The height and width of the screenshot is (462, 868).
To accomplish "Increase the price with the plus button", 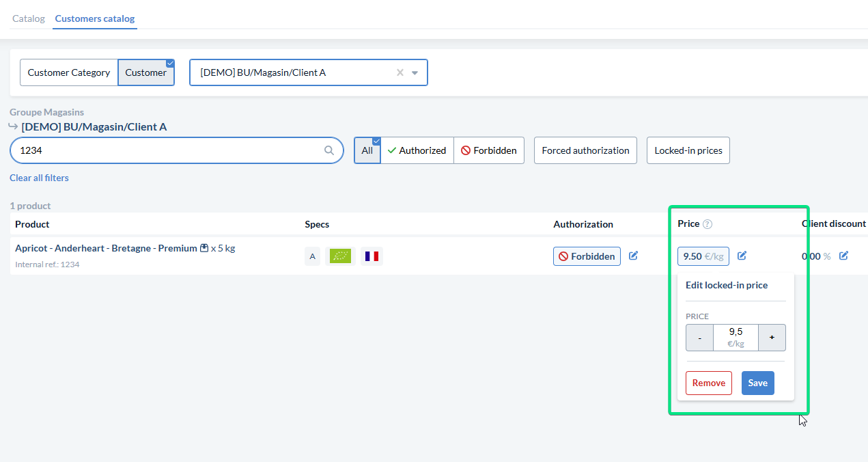I will pos(772,338).
